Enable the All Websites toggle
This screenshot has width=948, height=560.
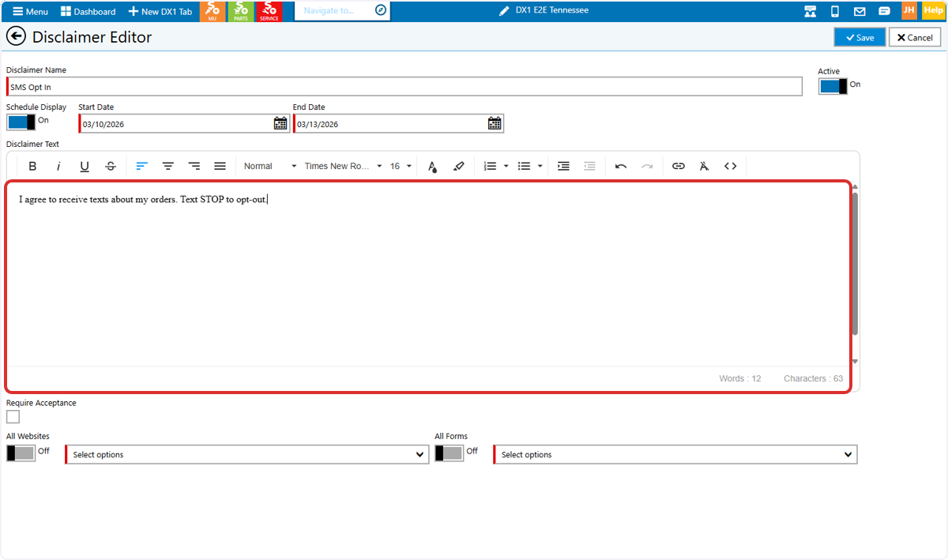(x=21, y=453)
